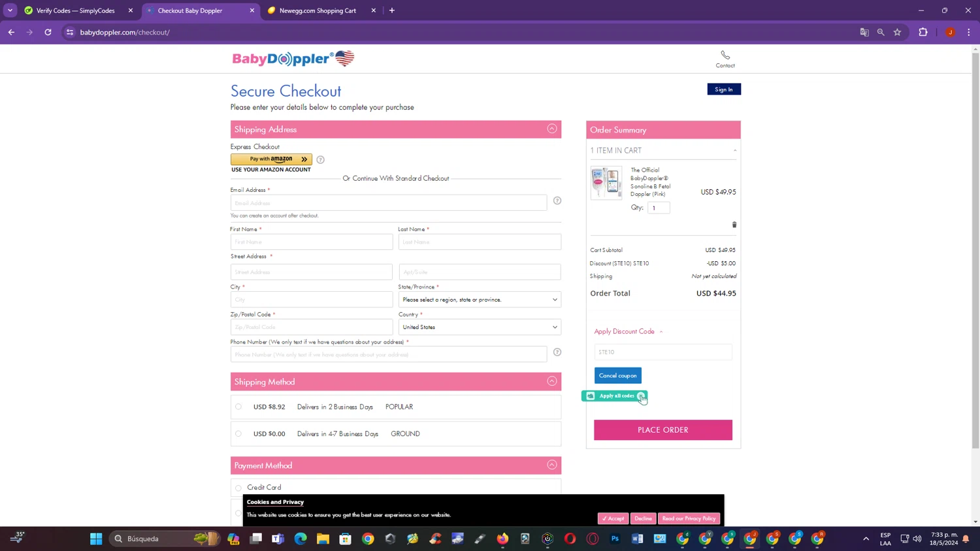Click the Amazon Pay help question icon
This screenshot has height=551, width=980.
click(320, 159)
